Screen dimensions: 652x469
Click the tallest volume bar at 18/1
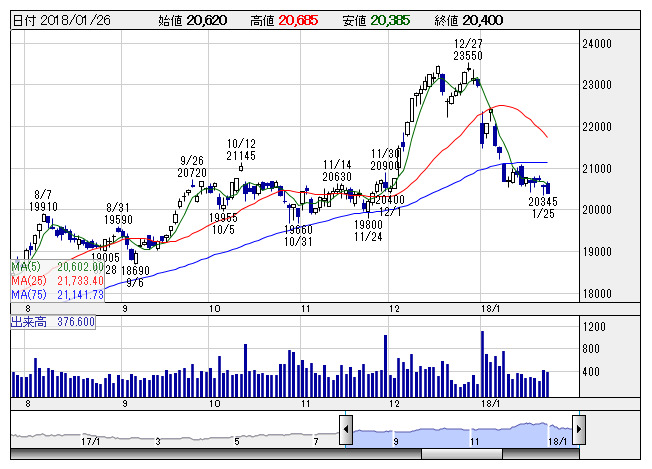pos(482,364)
